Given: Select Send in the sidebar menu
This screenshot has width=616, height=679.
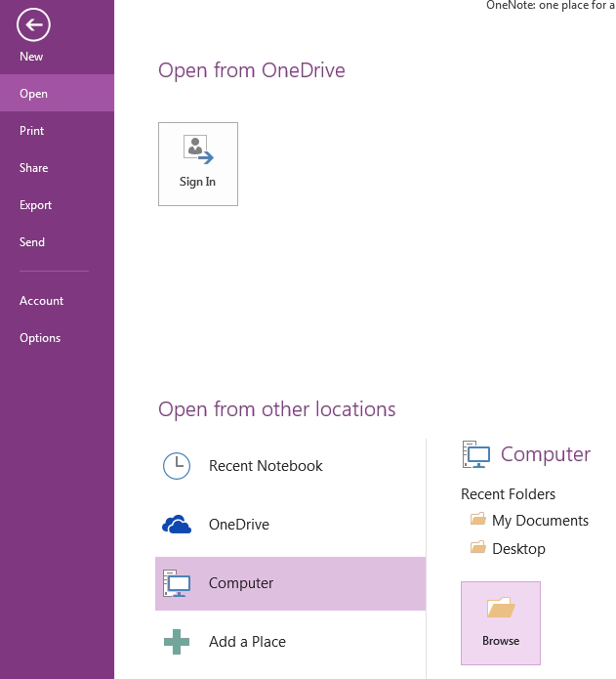Looking at the screenshot, I should tap(32, 242).
